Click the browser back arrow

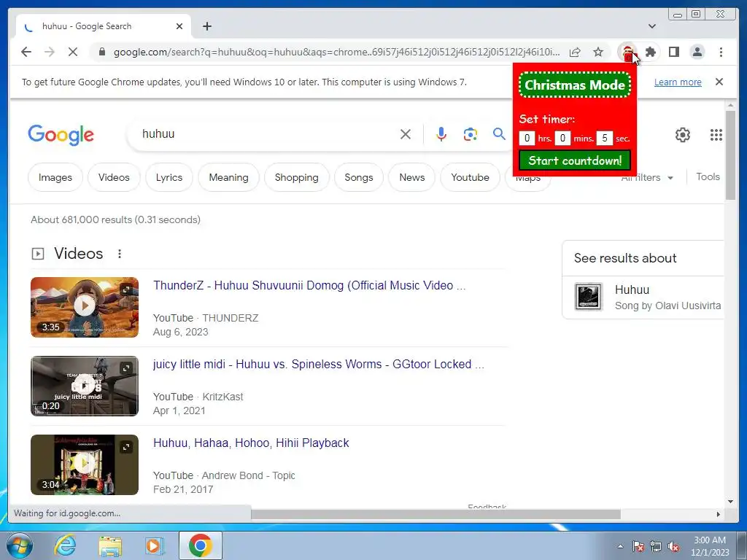26,52
